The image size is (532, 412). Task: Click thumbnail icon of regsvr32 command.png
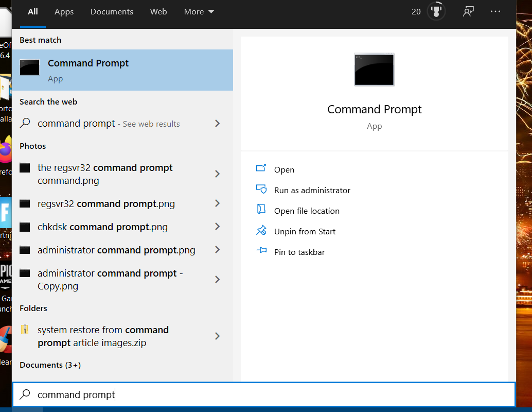coord(25,167)
